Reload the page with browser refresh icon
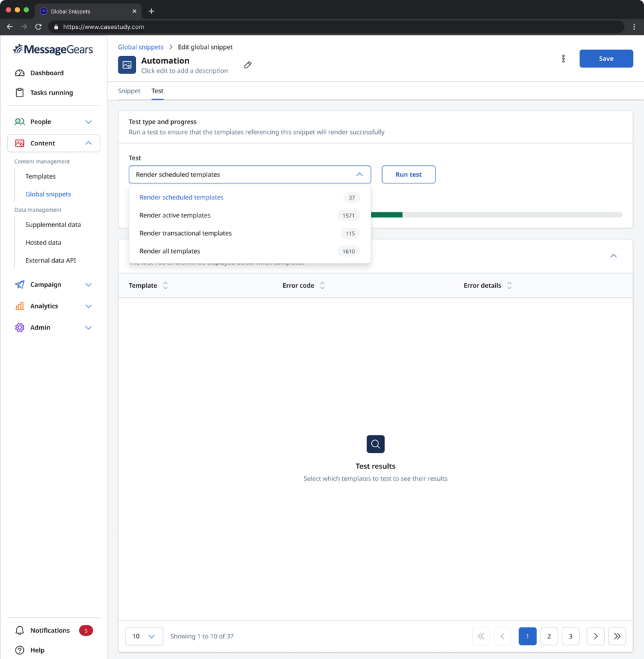This screenshot has height=659, width=644. click(x=39, y=27)
